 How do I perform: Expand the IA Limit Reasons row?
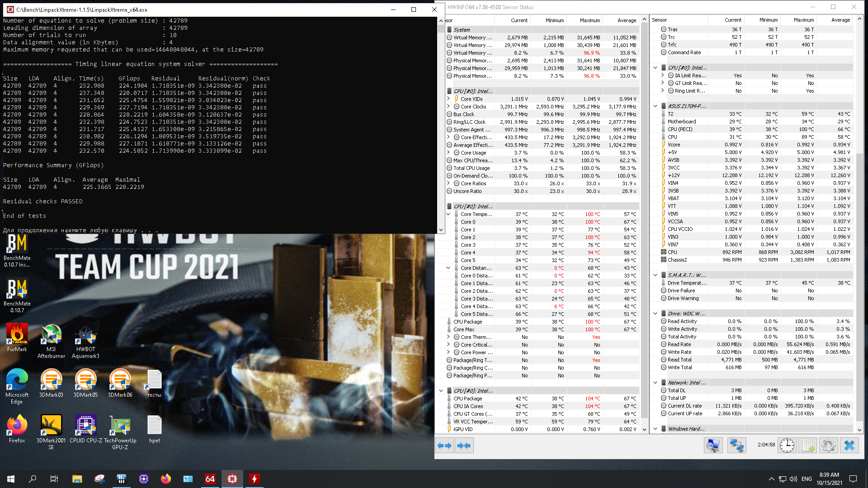pyautogui.click(x=663, y=75)
